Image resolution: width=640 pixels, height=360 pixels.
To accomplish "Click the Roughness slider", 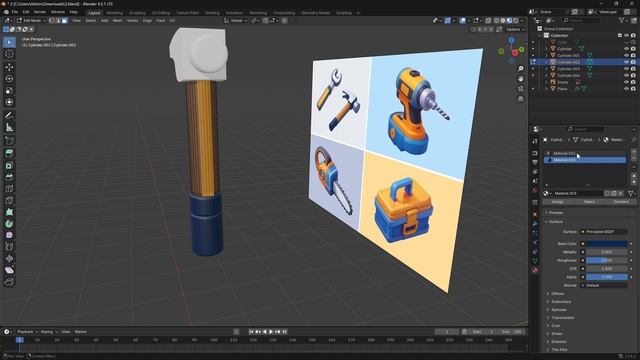I will point(607,260).
